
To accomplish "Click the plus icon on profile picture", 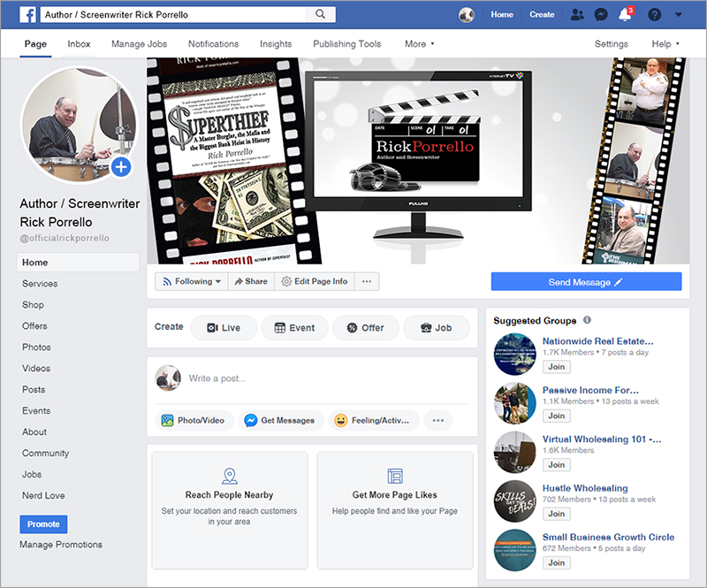I will 121,166.
